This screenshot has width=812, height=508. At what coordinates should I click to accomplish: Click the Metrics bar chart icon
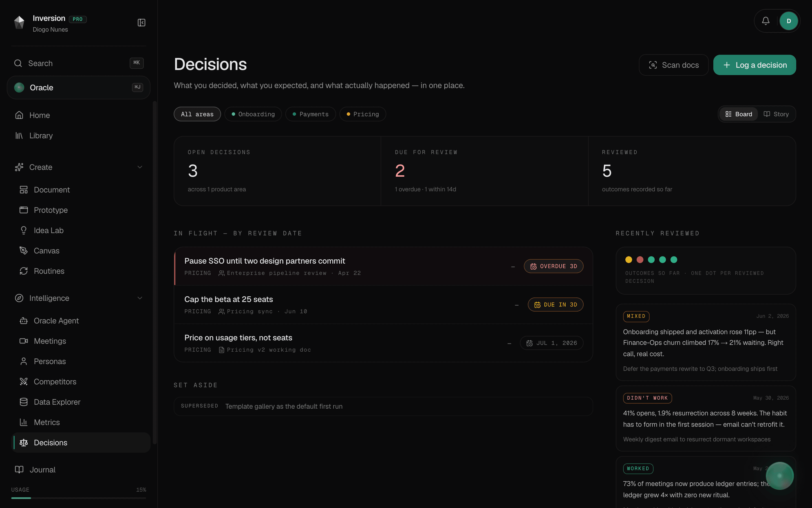coord(23,422)
